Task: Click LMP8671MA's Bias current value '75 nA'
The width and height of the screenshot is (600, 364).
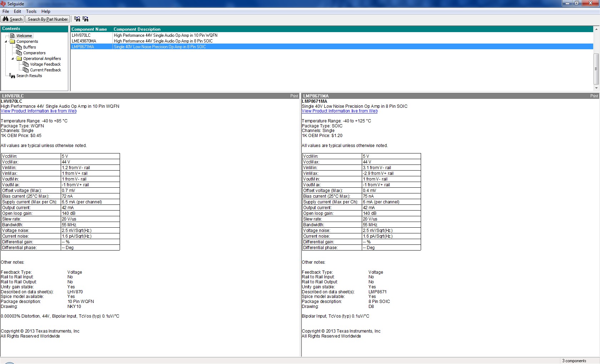Action: (x=368, y=196)
